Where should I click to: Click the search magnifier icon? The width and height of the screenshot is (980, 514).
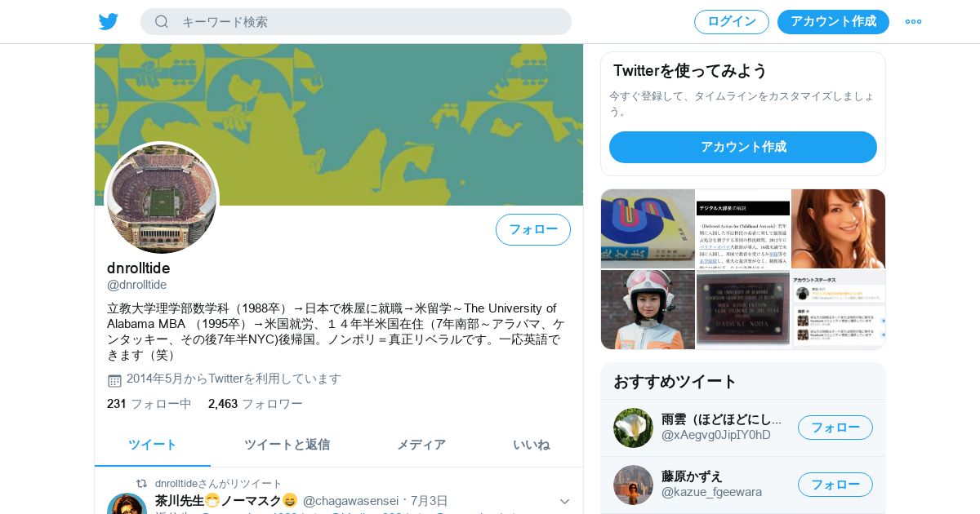[162, 21]
